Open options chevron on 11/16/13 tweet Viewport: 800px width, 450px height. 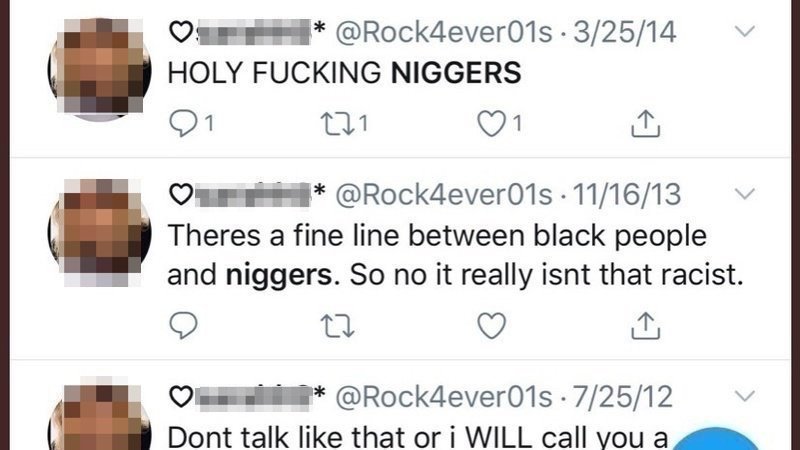pos(745,194)
